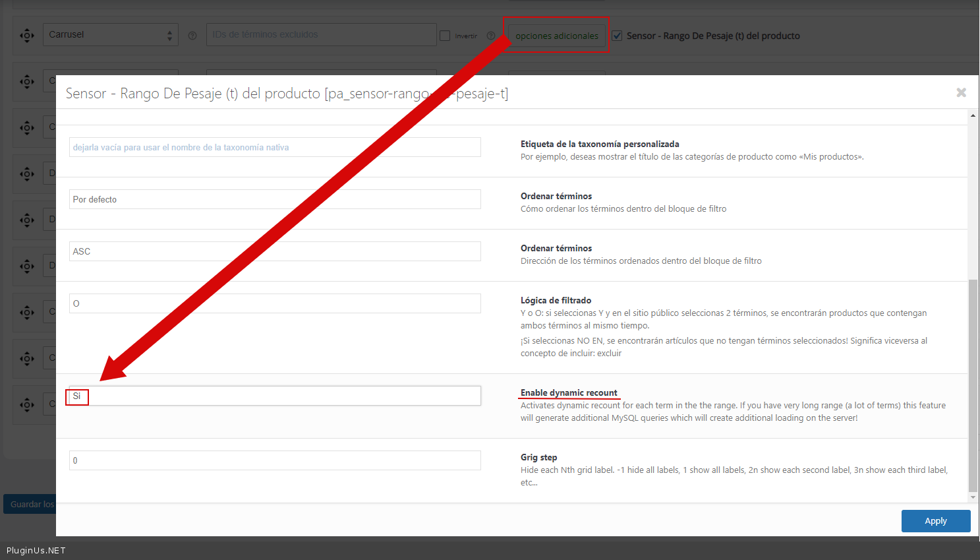Open the Enable dynamic recount dropdown
The image size is (980, 560).
[x=275, y=396]
